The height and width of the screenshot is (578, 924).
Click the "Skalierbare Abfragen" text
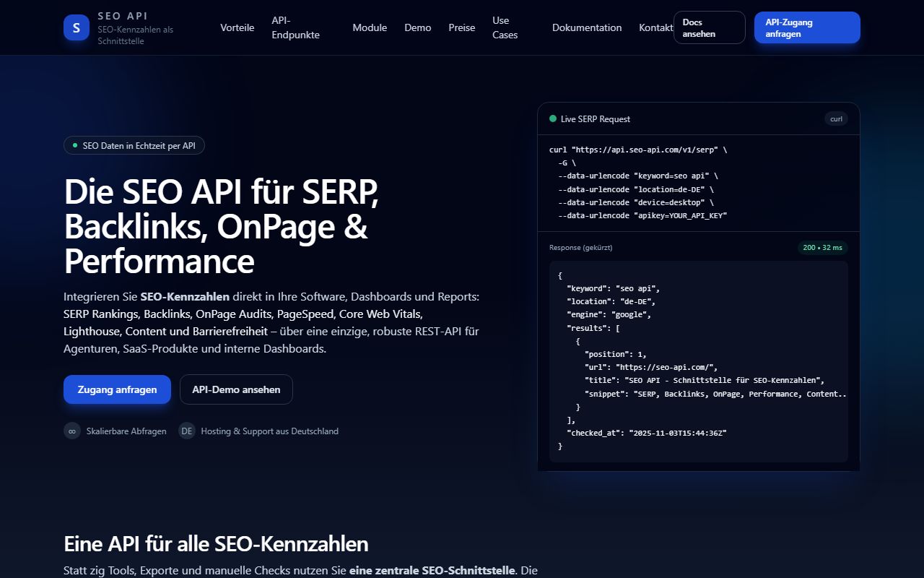tap(126, 431)
